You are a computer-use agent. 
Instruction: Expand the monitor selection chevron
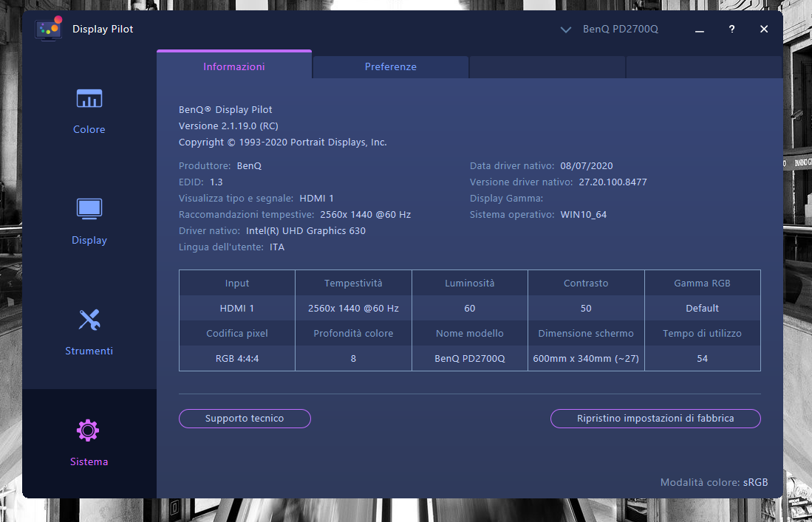pos(565,30)
